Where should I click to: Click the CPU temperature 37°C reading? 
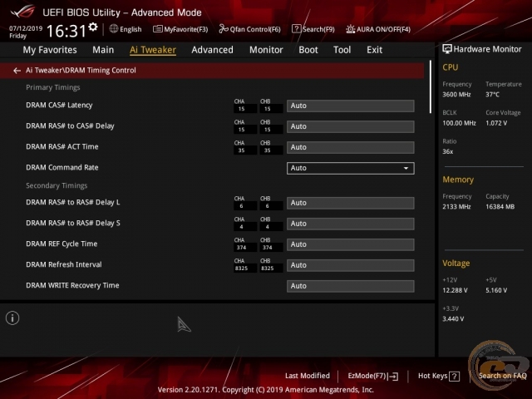point(492,95)
